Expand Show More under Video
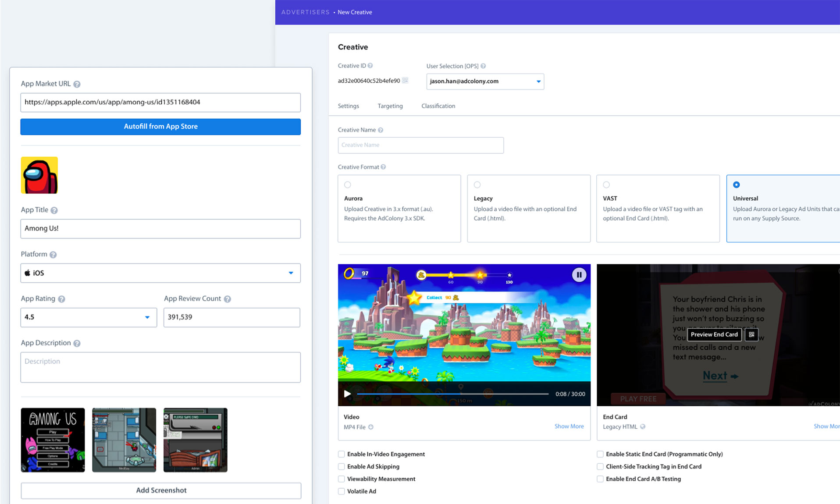Viewport: 840px width, 504px height. [x=569, y=426]
